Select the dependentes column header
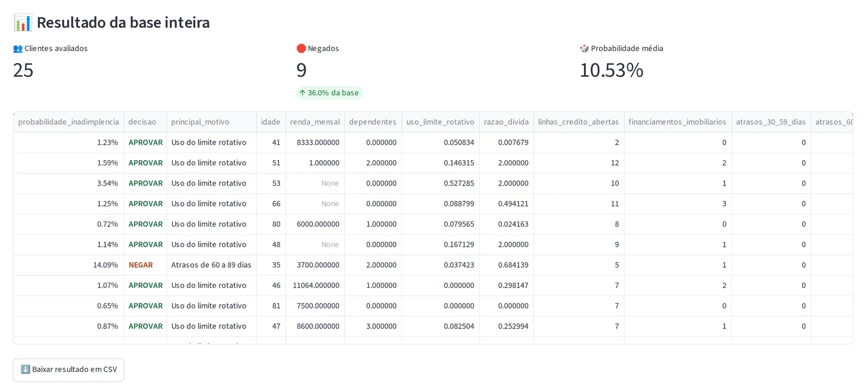This screenshot has height=388, width=868. (x=373, y=122)
